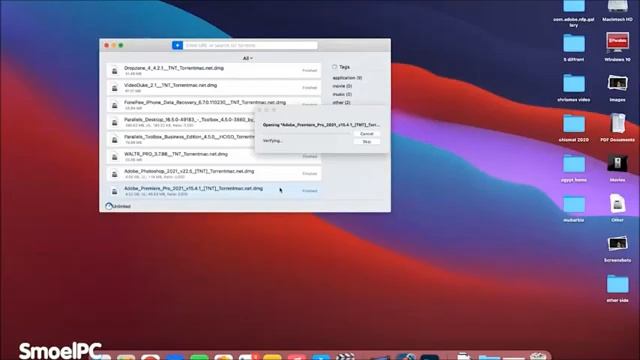Image resolution: width=640 pixels, height=360 pixels.
Task: Open the Screenshots stack on desktop
Action: [618, 244]
